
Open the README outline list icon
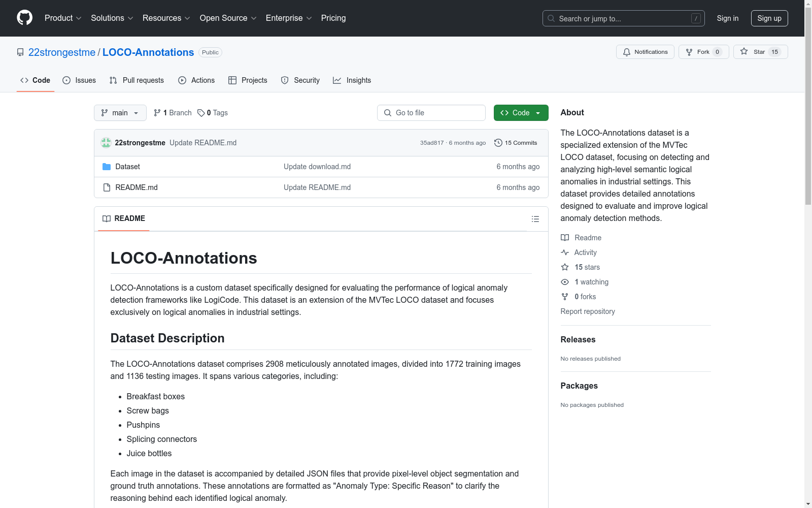coord(535,219)
